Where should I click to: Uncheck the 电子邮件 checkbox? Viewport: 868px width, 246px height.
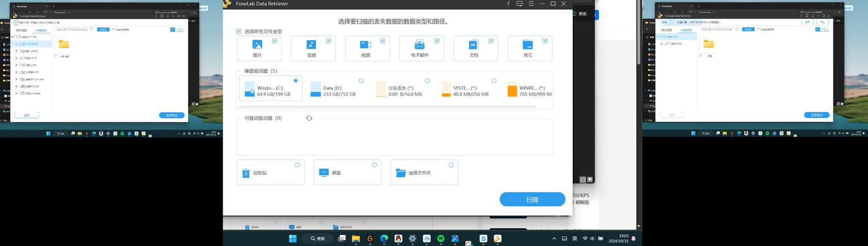[x=437, y=41]
